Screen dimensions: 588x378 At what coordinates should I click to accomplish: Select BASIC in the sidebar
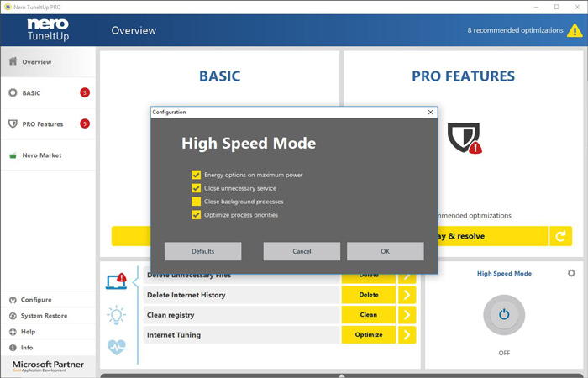pyautogui.click(x=48, y=92)
